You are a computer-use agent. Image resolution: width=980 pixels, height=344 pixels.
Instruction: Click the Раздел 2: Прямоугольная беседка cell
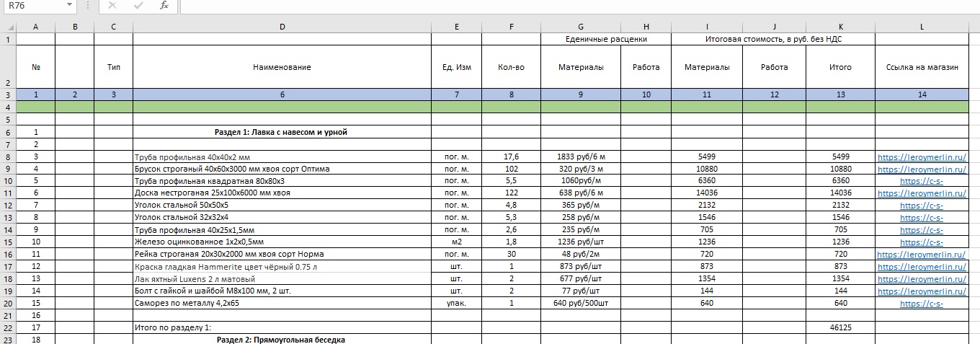282,339
